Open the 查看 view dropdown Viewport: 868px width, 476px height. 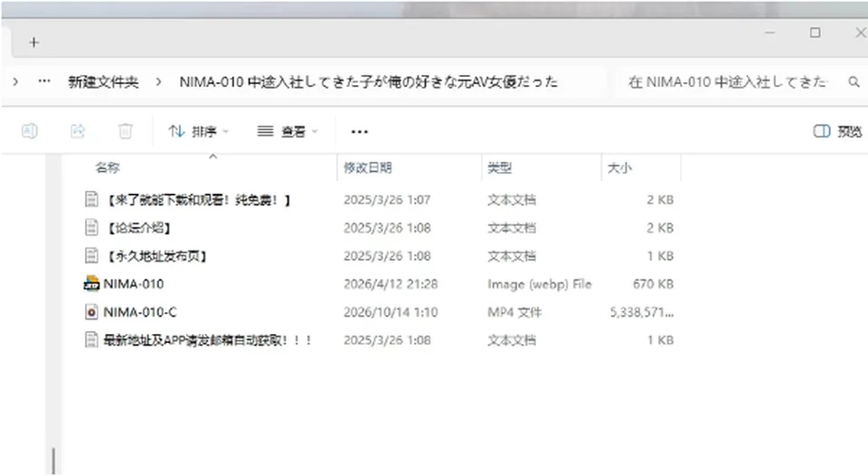pyautogui.click(x=287, y=131)
